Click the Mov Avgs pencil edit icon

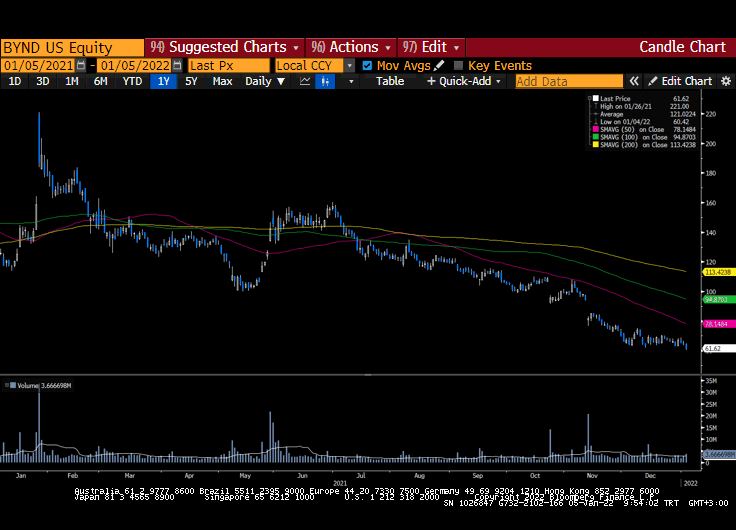pos(439,65)
